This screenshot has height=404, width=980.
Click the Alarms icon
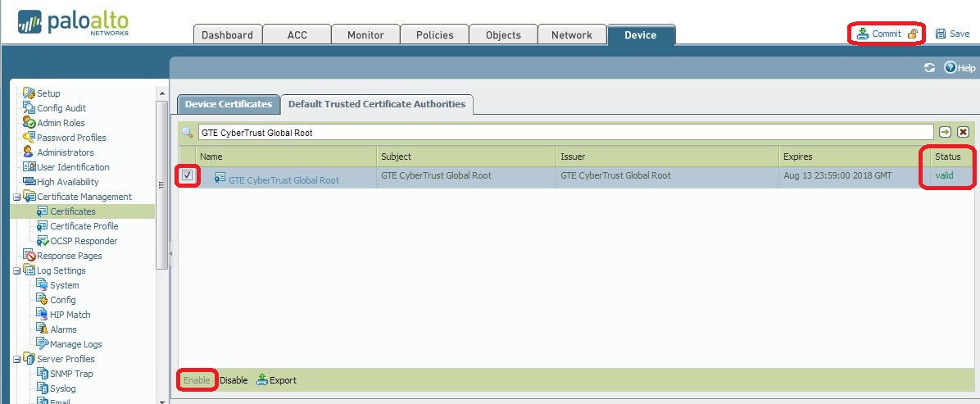(42, 329)
